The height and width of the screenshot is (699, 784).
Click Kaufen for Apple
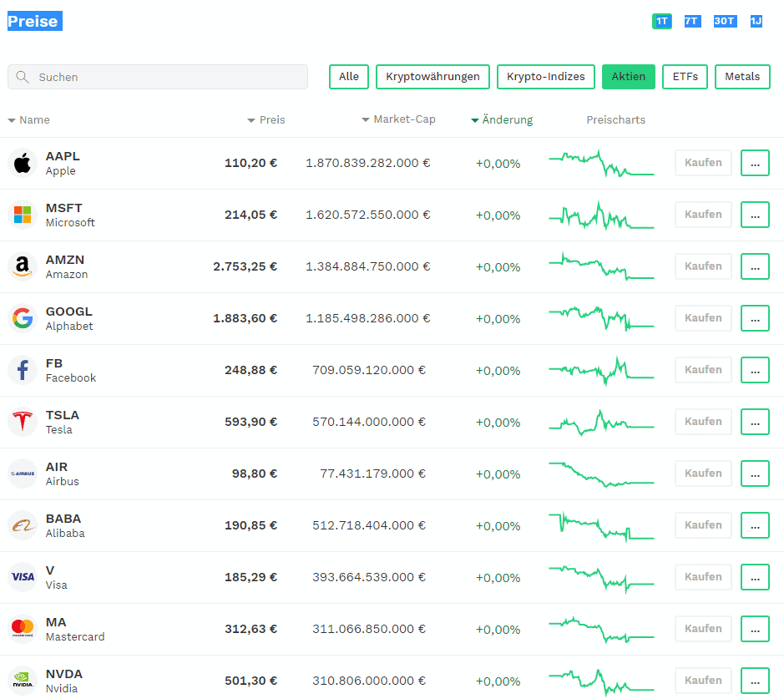pos(704,163)
